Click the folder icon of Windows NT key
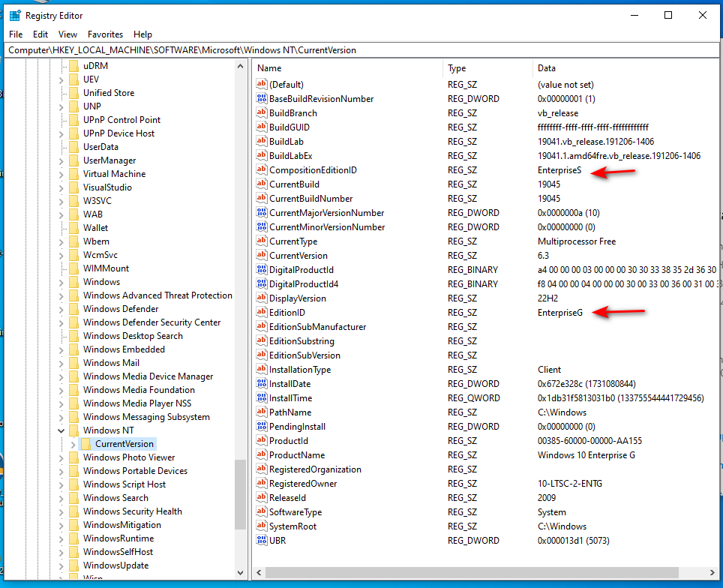 (73, 430)
